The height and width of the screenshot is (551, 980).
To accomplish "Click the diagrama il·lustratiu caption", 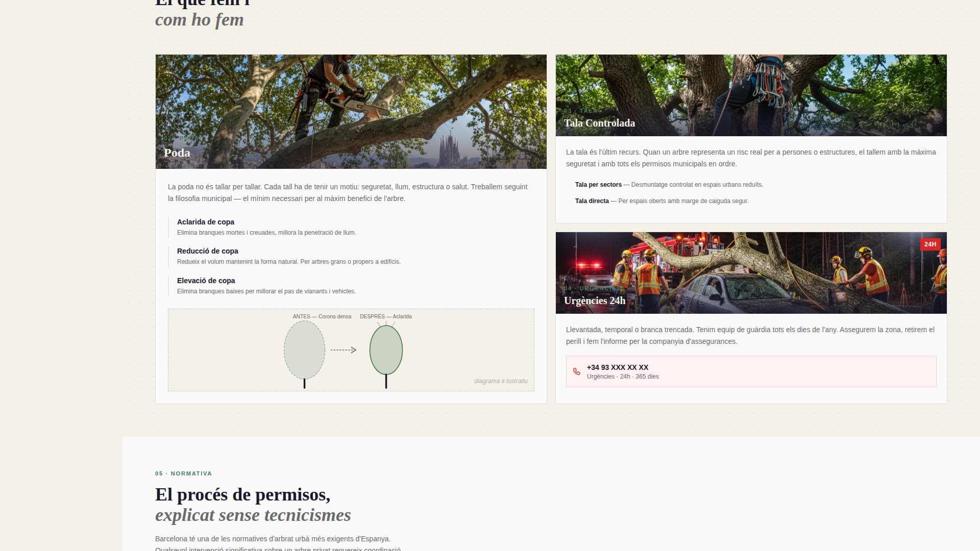I will click(x=501, y=381).
